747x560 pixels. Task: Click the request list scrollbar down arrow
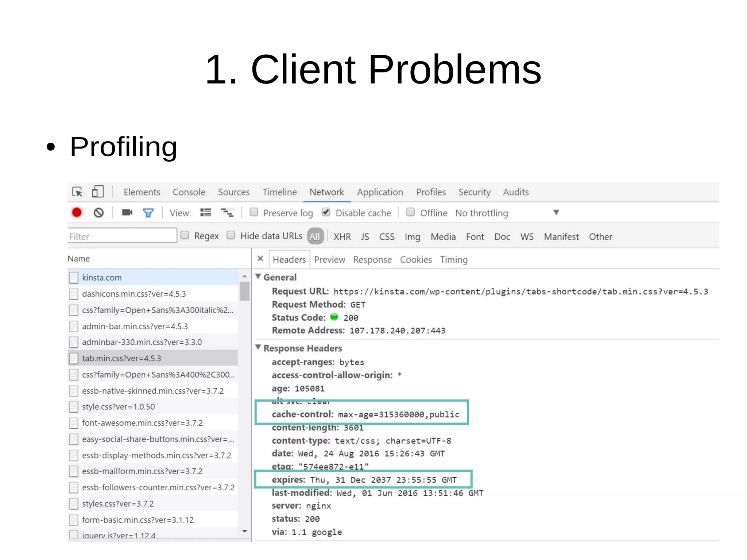pyautogui.click(x=245, y=531)
